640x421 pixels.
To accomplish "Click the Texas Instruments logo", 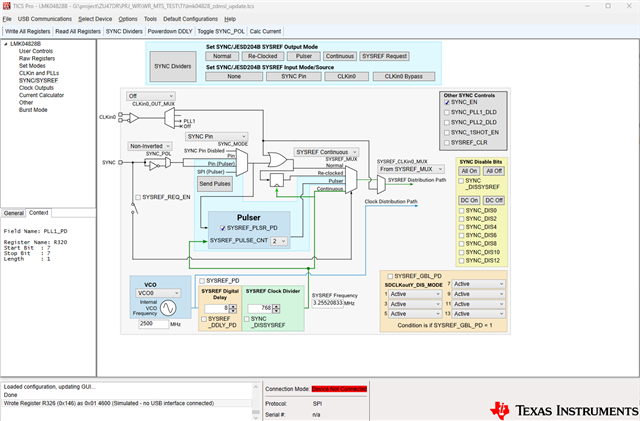I will click(x=564, y=410).
